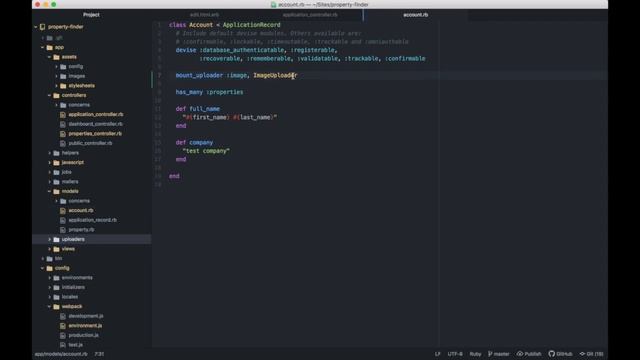Open the GitHub panel from status bar
Image resolution: width=640 pixels, height=360 pixels.
click(560, 354)
